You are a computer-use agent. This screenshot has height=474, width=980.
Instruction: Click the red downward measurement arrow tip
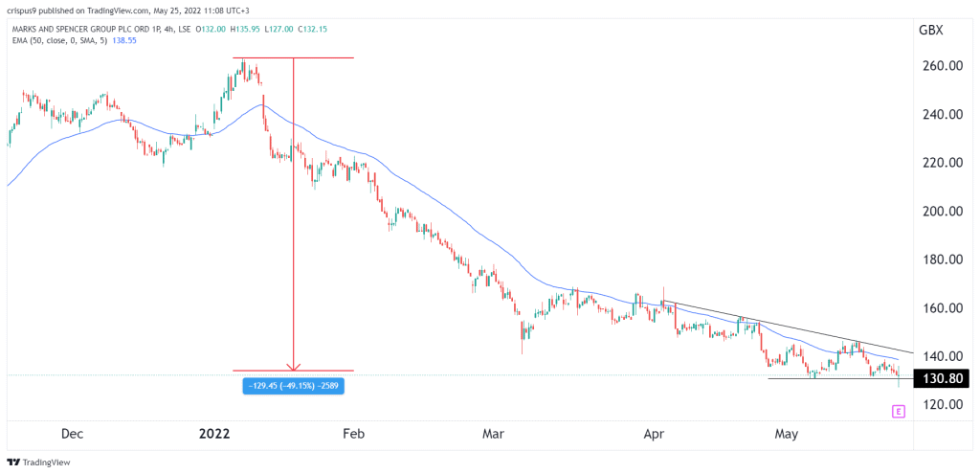[294, 369]
